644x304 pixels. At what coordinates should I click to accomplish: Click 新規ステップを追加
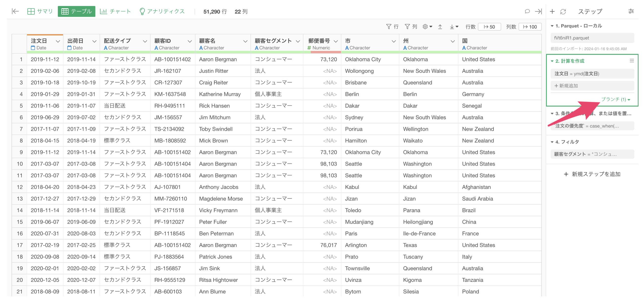pos(592,174)
